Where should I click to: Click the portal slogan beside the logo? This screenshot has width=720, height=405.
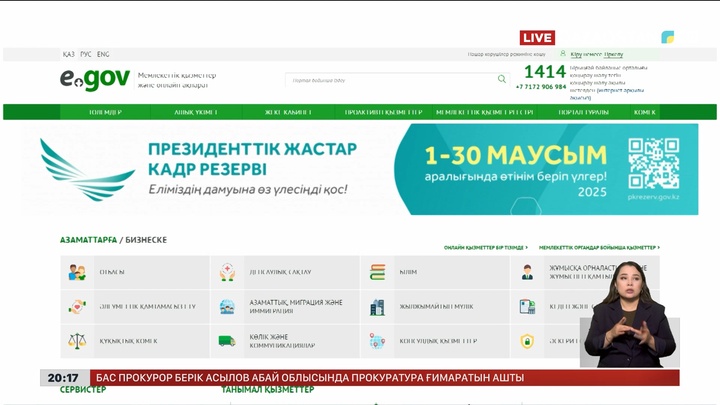[x=177, y=80]
